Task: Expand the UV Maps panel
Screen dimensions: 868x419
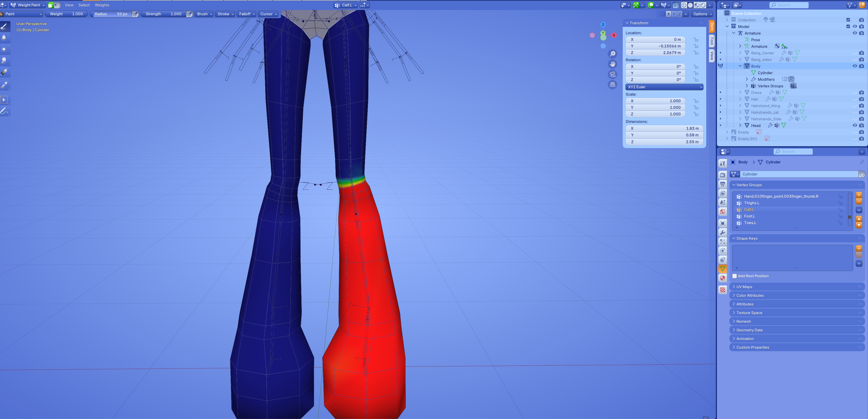Action: [x=744, y=287]
